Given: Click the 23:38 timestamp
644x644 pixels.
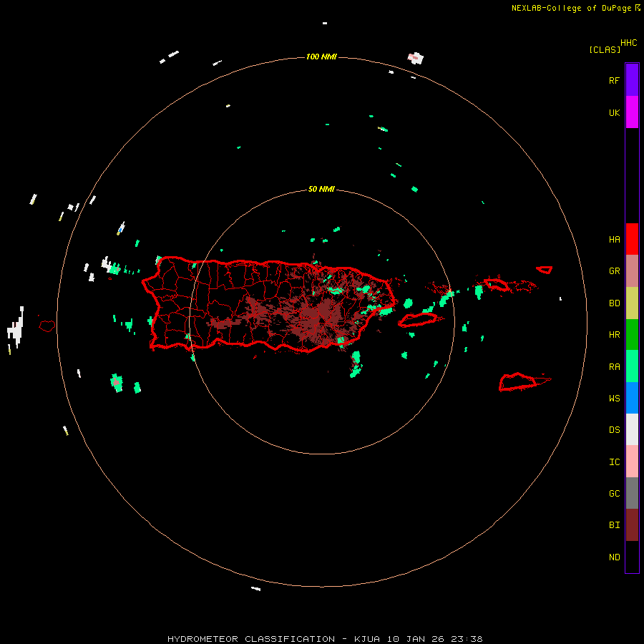Looking at the screenshot, I should tap(467, 639).
